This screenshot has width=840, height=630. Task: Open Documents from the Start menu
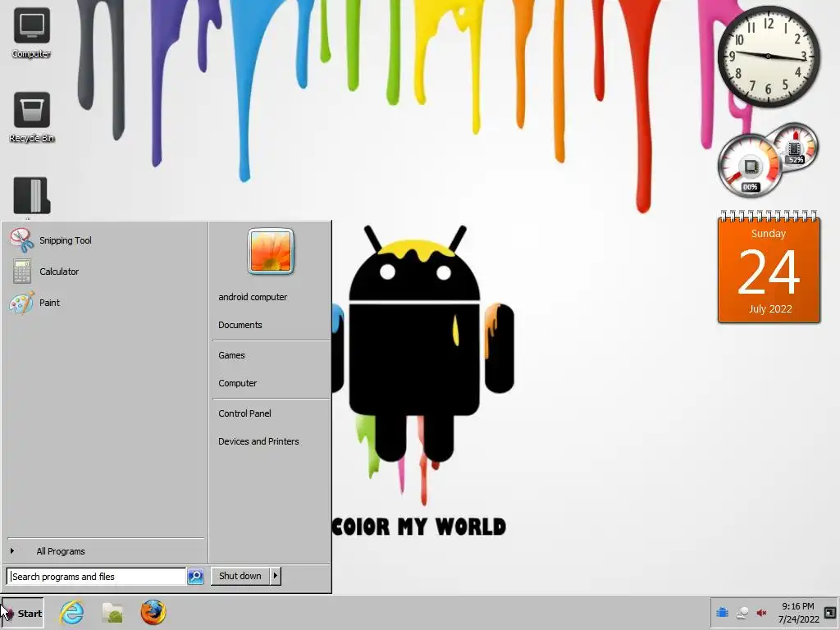point(240,325)
